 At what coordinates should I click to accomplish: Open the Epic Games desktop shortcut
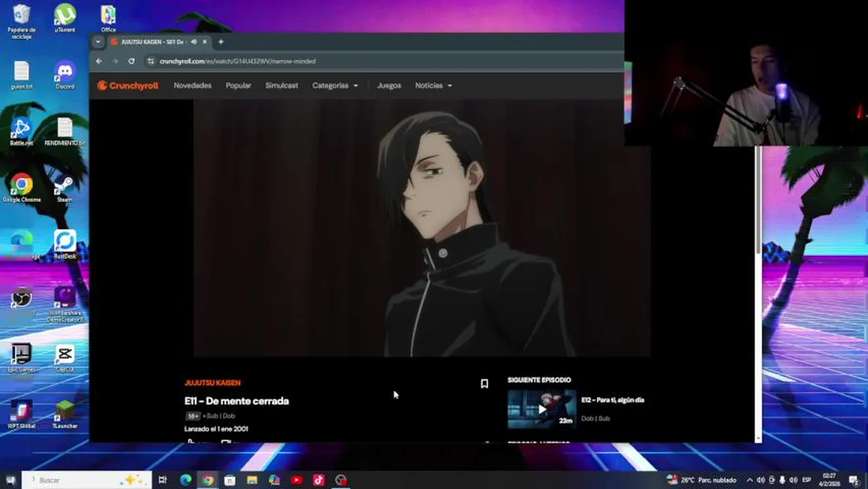point(22,358)
